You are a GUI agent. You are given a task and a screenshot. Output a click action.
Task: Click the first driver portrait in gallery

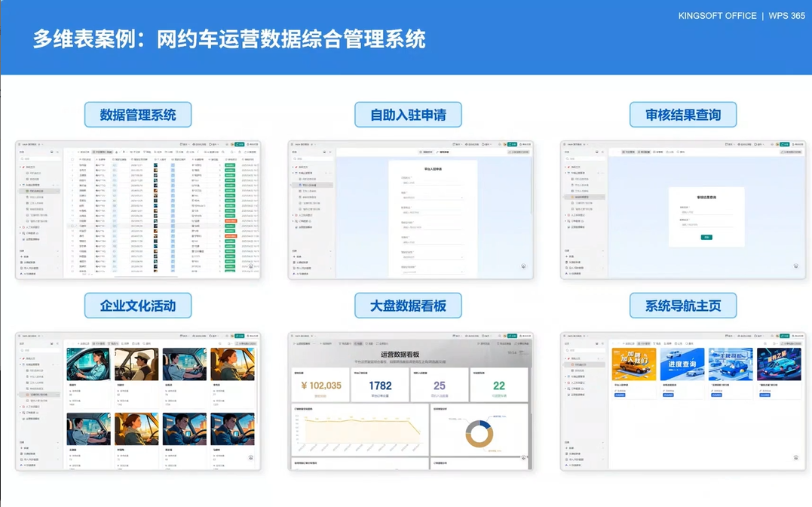pos(88,364)
